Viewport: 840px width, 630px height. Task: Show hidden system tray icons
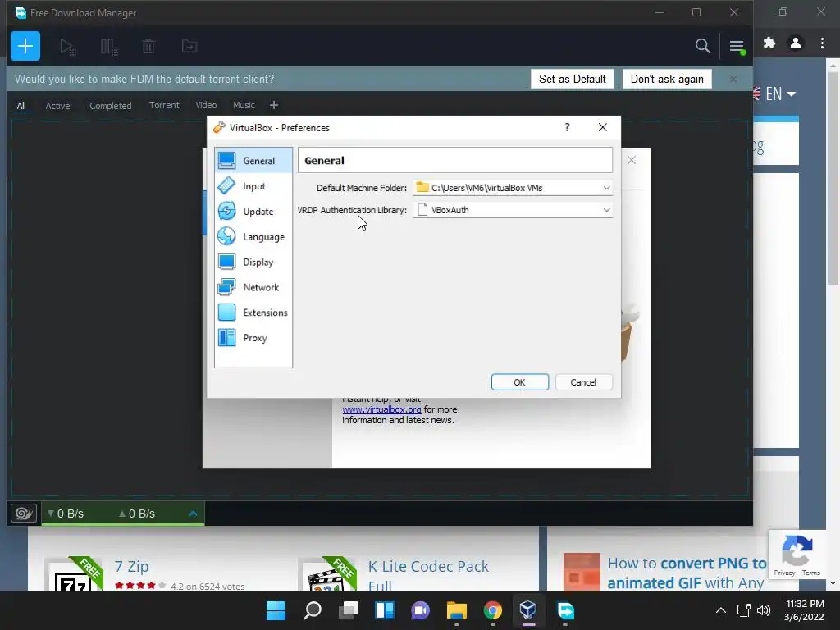[x=720, y=610]
